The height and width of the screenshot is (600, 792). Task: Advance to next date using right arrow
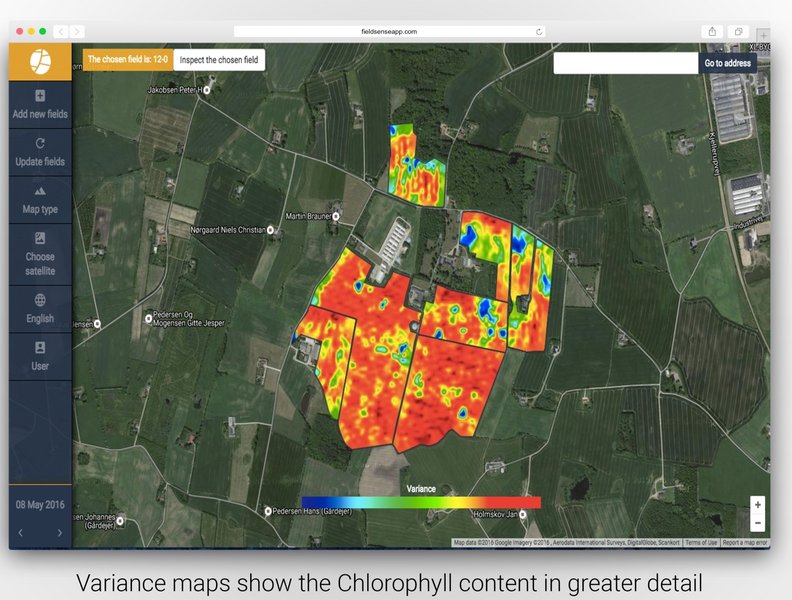coord(59,533)
